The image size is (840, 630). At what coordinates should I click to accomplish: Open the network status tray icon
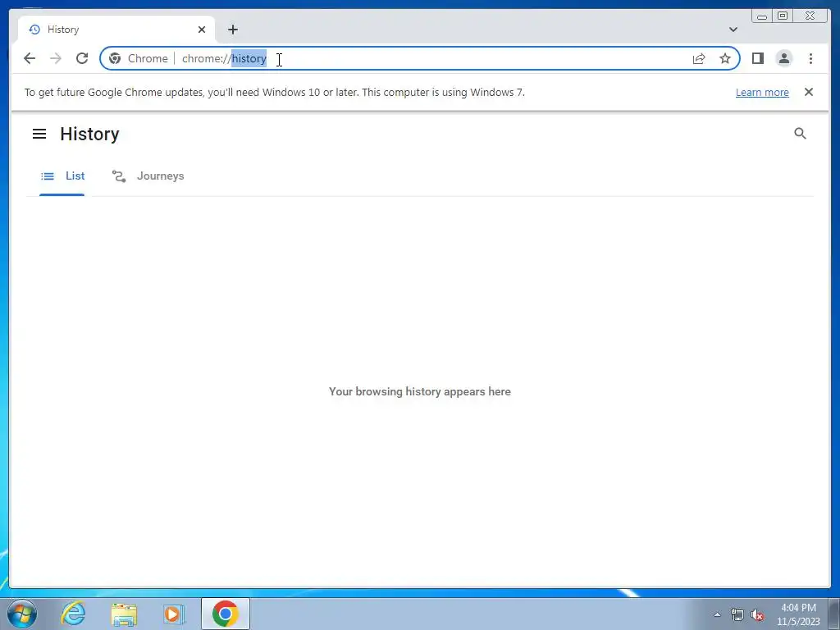pos(737,615)
